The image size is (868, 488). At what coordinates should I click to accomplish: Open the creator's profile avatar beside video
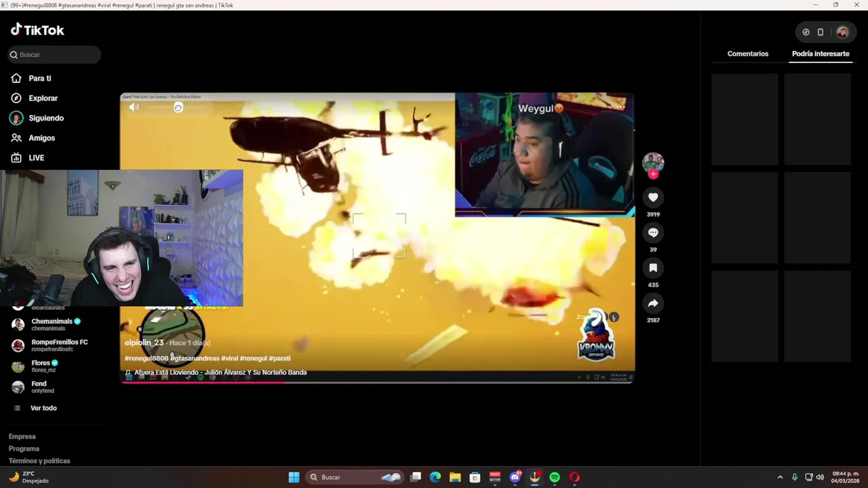(653, 163)
